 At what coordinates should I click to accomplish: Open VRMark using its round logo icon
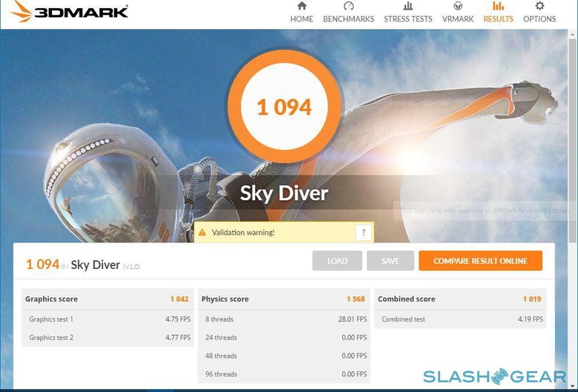458,6
